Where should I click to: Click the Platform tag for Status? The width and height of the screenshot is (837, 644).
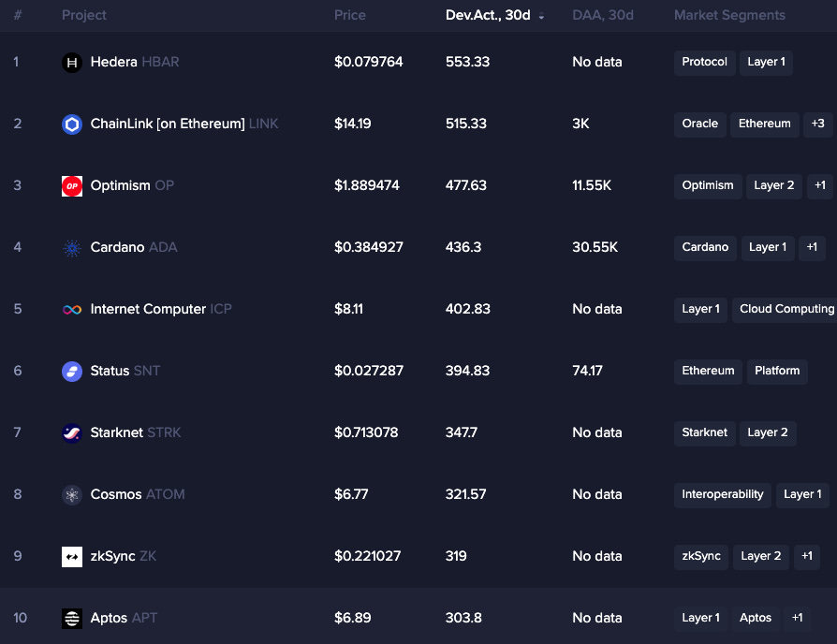point(777,372)
